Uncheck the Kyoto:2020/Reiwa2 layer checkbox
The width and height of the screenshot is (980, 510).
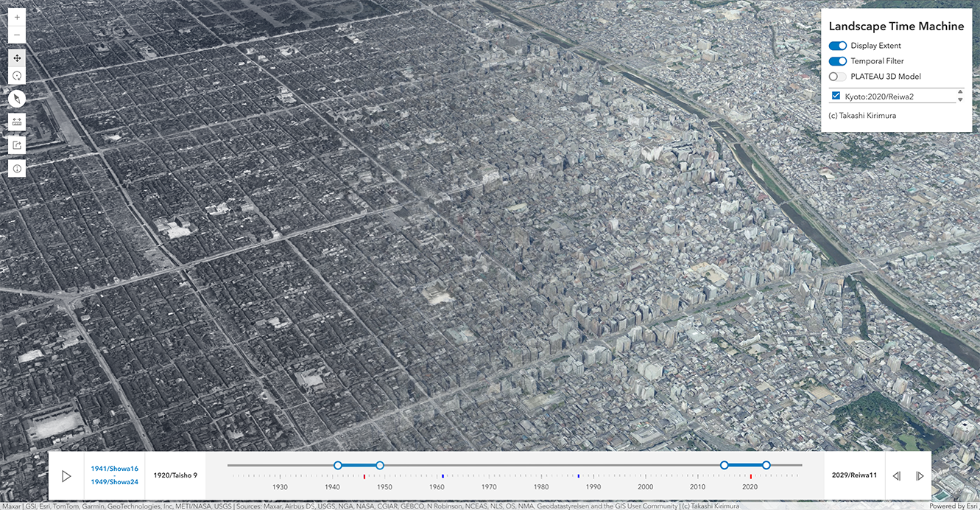tap(836, 96)
